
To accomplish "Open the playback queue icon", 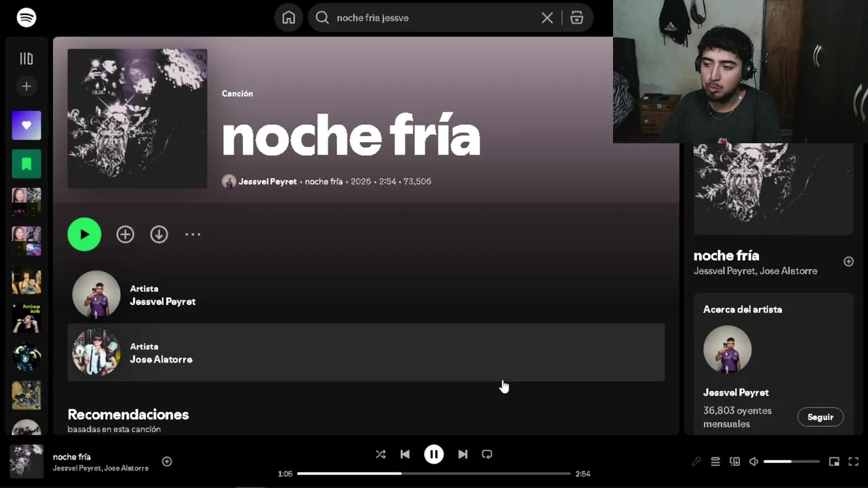I will pos(715,462).
